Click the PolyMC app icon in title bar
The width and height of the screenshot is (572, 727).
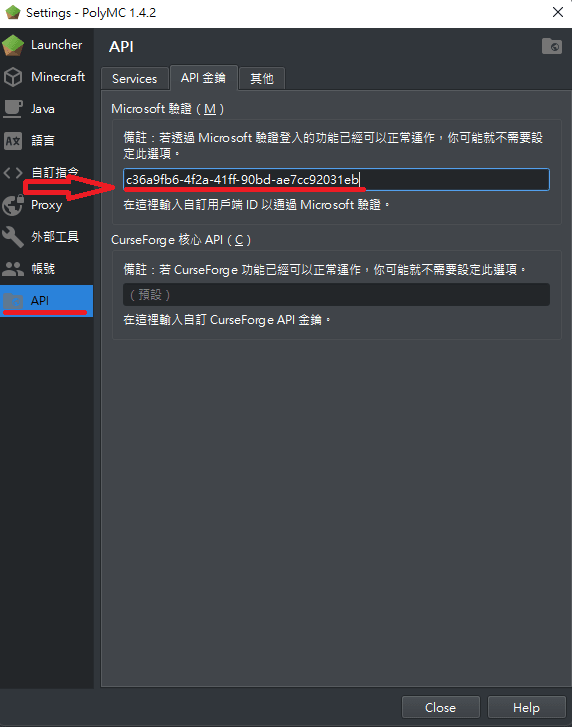point(13,13)
